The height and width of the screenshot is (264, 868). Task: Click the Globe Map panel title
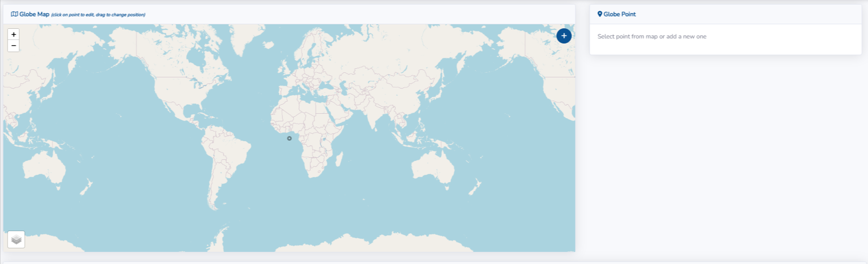[34, 14]
